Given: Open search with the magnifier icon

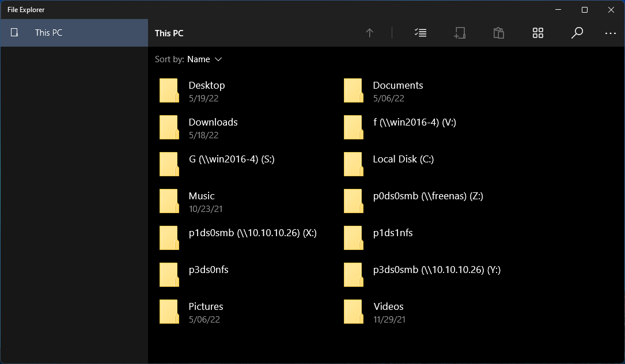Looking at the screenshot, I should [x=577, y=33].
